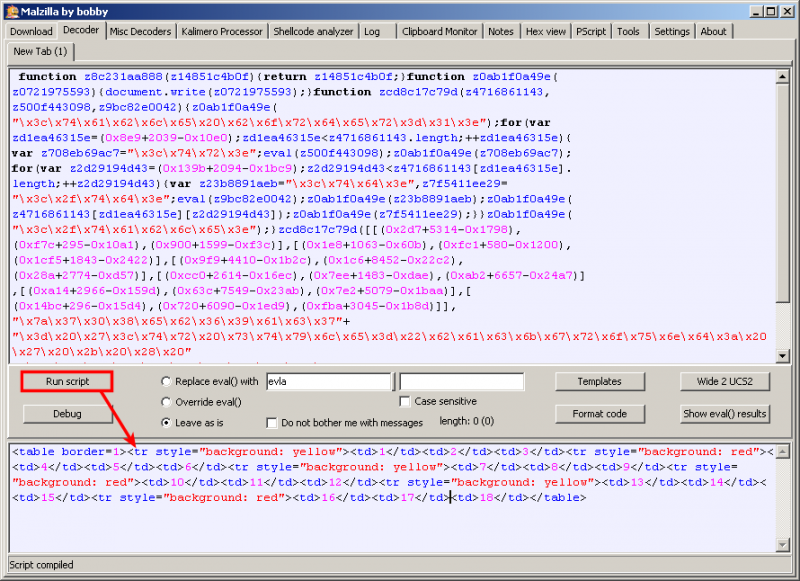
Task: Click the Wide 2 UCS2 button
Action: coord(724,381)
